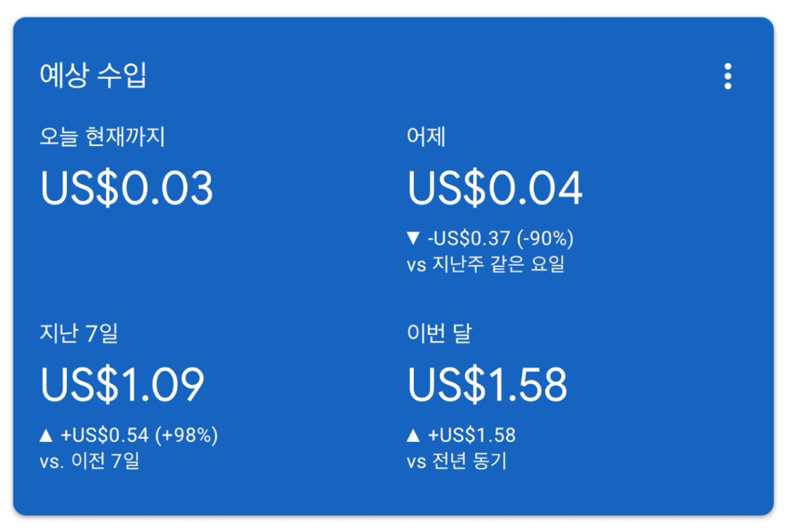Viewport: 787px width, 532px height.
Task: Click the down triangle next to -US$0.37
Action: click(413, 239)
